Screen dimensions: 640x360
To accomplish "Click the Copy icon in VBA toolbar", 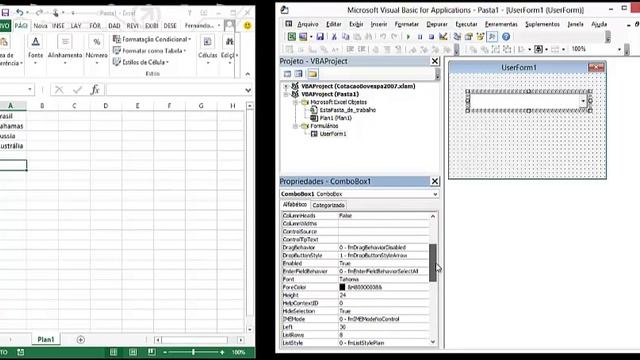I will click(345, 37).
